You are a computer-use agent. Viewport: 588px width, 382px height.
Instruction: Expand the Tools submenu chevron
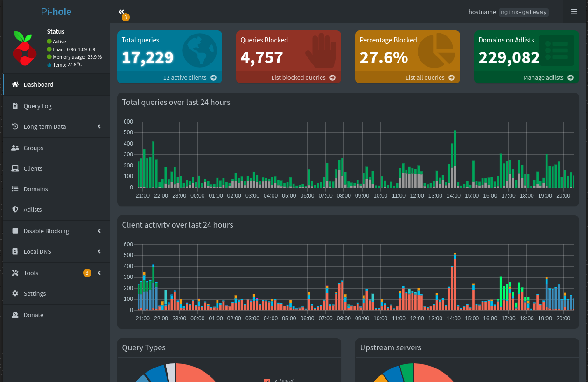99,273
